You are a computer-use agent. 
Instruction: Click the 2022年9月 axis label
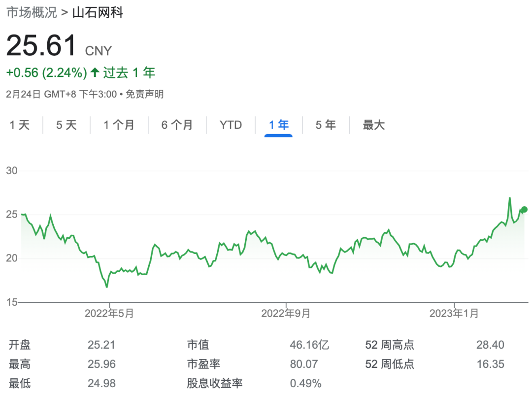(x=286, y=313)
